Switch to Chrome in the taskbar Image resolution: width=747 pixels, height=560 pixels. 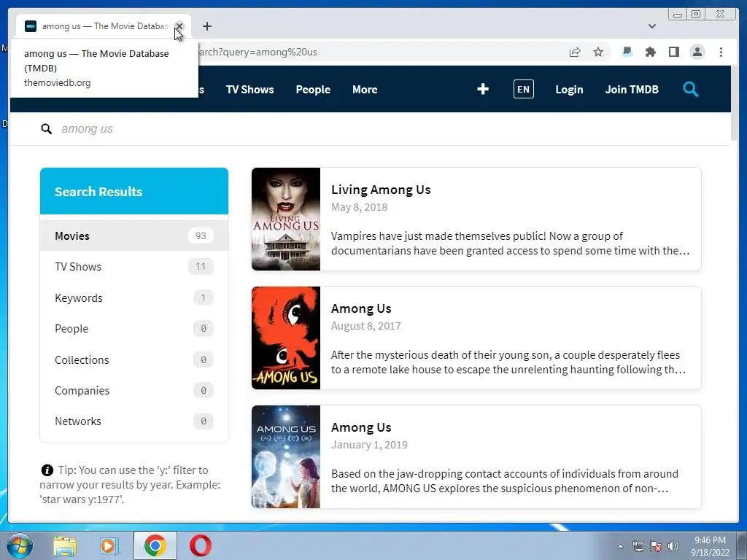point(155,545)
